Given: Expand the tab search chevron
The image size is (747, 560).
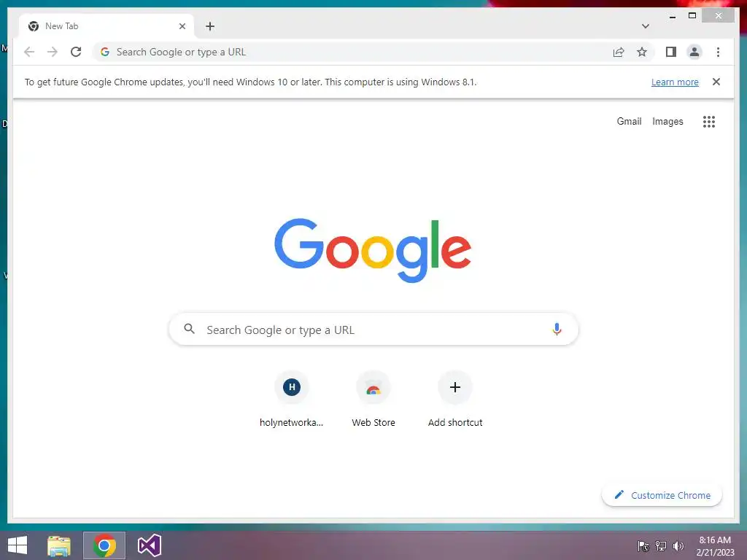Looking at the screenshot, I should [645, 26].
